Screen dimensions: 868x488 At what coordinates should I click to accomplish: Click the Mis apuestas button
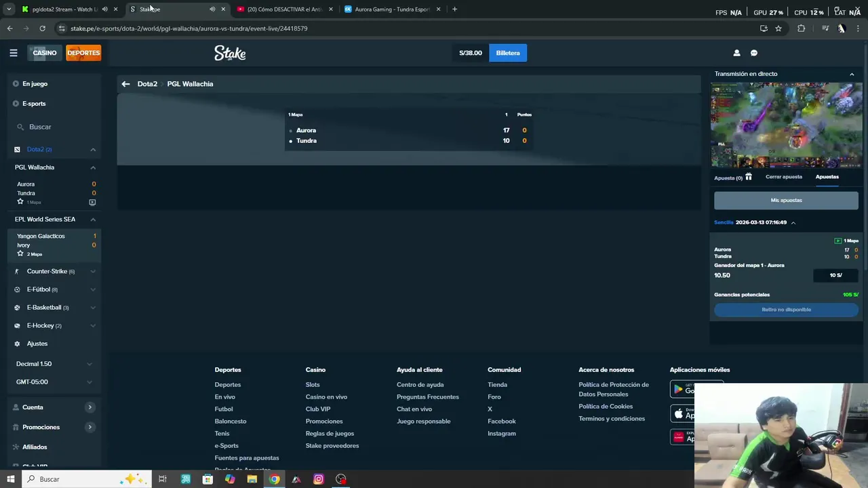coord(787,201)
